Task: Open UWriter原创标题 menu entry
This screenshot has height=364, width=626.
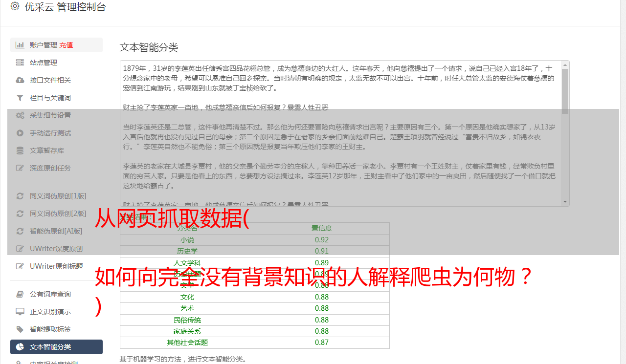Action: click(x=56, y=266)
